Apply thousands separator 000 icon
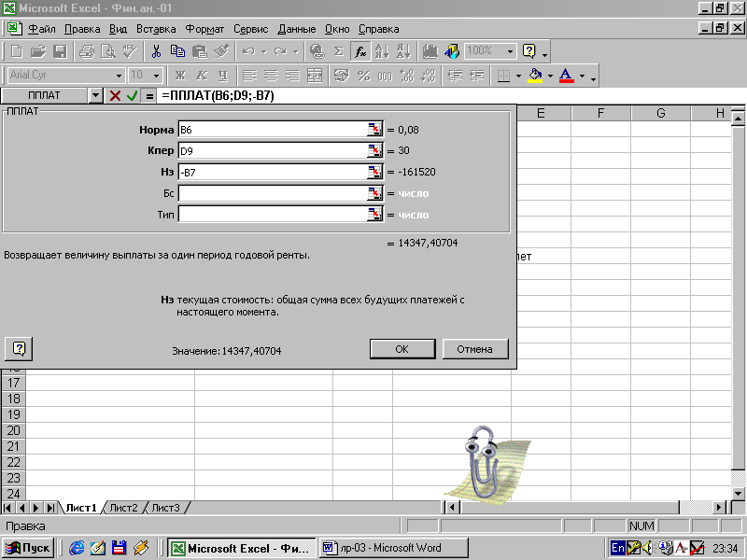 tap(385, 76)
